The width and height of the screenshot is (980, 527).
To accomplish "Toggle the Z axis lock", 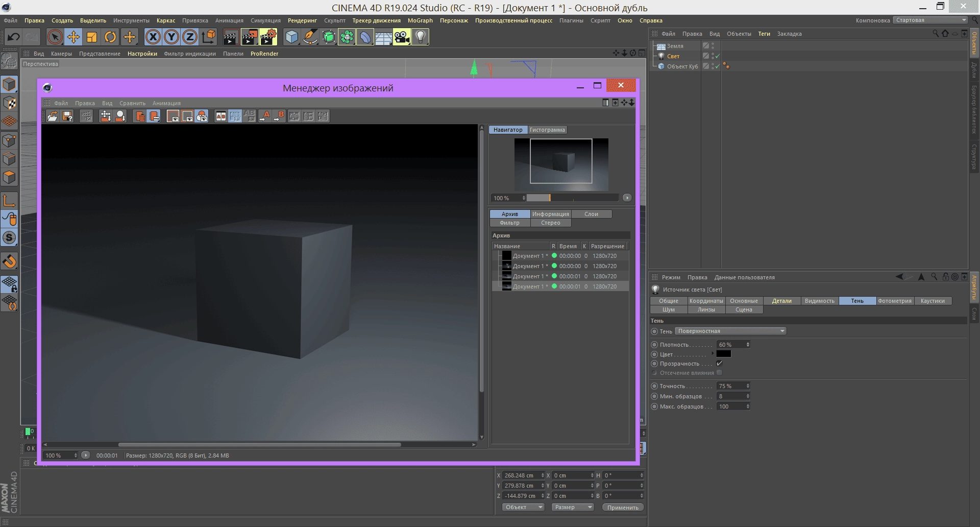I will 190,37.
